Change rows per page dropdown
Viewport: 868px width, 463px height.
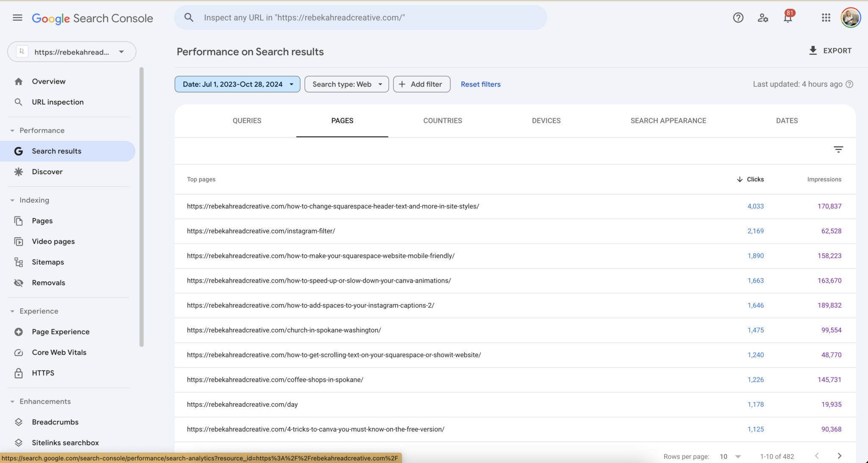point(730,456)
